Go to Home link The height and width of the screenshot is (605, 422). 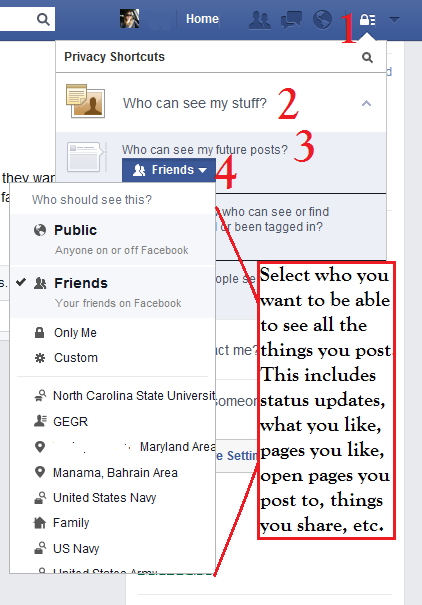[202, 19]
